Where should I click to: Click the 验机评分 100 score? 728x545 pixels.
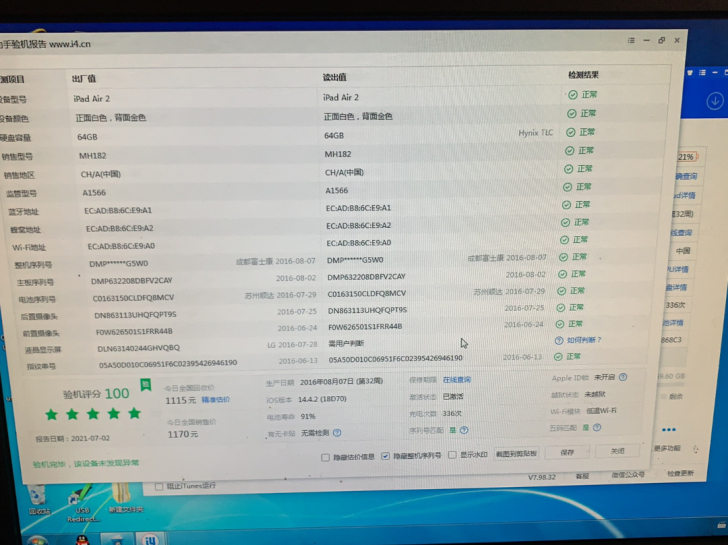click(96, 394)
